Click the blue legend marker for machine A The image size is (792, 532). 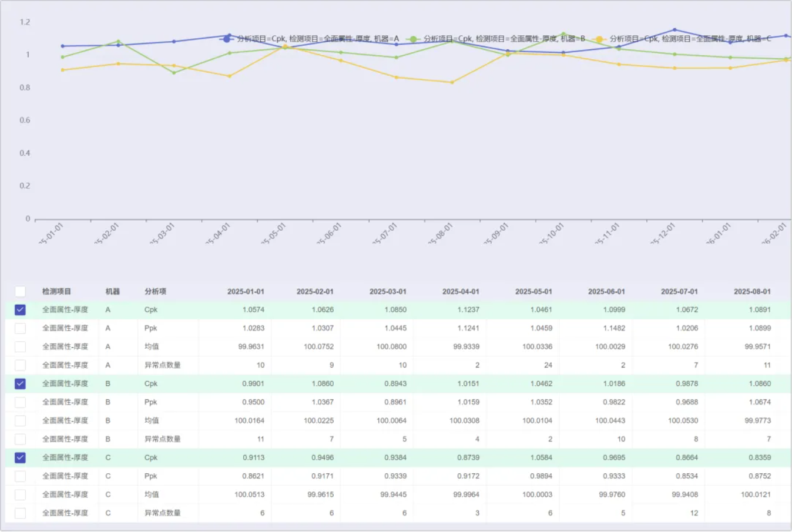227,39
